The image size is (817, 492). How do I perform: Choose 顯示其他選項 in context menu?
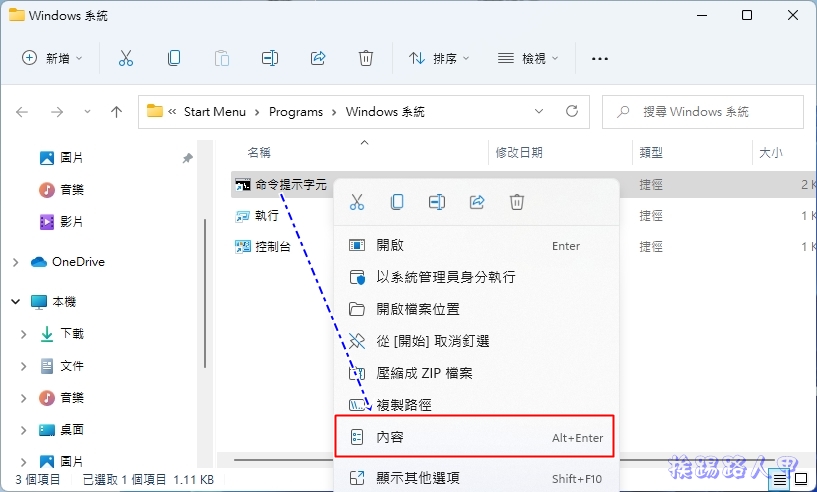click(x=476, y=478)
